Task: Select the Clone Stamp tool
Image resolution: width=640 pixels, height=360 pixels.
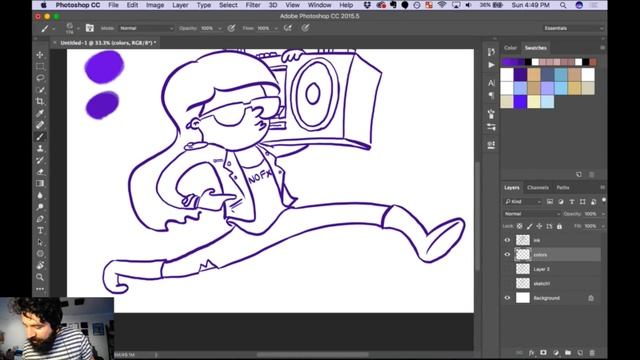Action: 40,149
